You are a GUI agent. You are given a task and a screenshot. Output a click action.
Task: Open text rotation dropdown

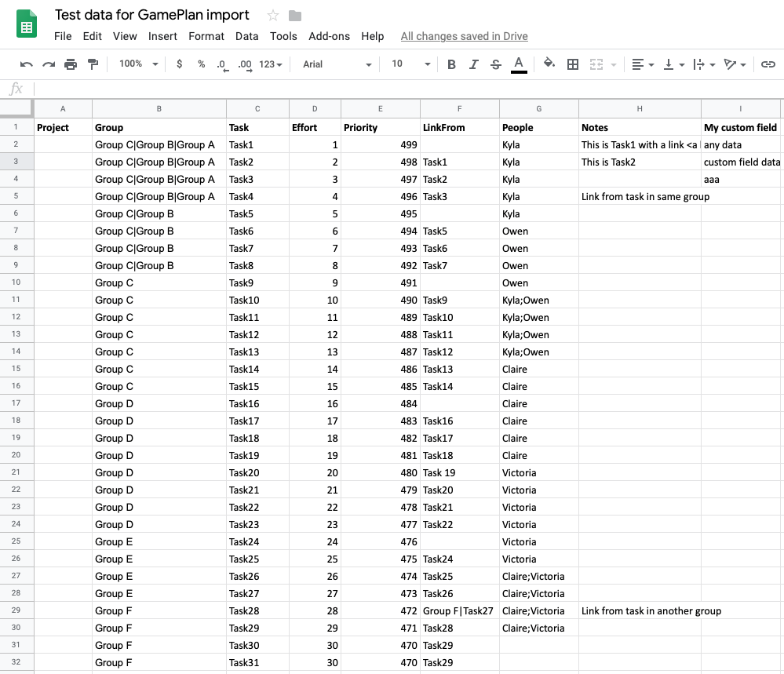coord(735,64)
